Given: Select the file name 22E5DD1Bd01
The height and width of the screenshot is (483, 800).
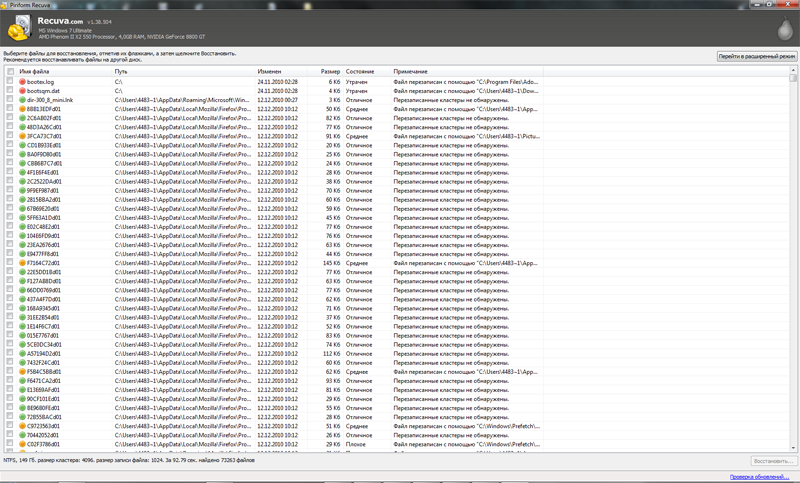Looking at the screenshot, I should point(44,272).
